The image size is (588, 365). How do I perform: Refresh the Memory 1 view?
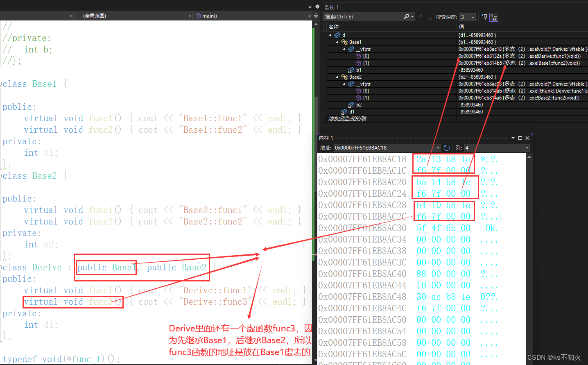tap(447, 148)
